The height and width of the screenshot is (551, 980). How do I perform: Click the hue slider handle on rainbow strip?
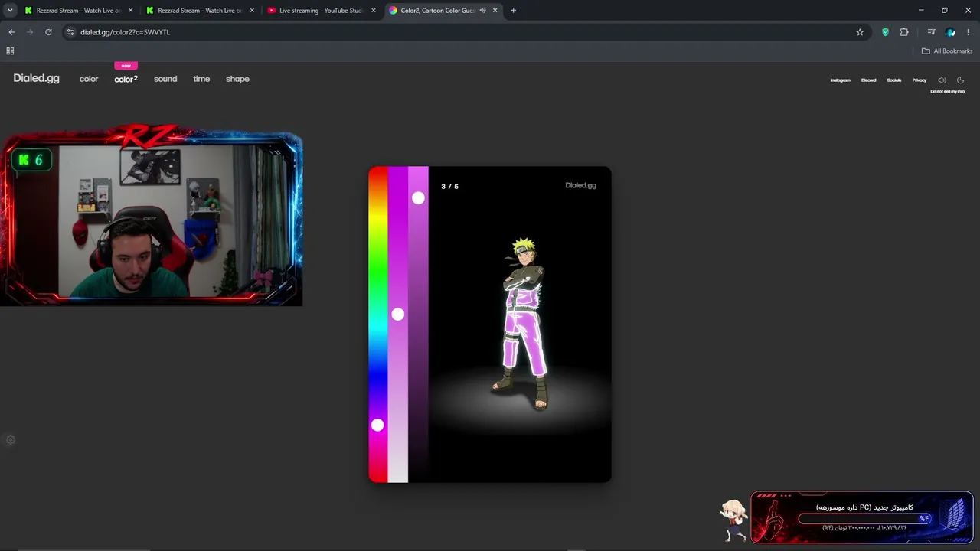click(x=377, y=425)
